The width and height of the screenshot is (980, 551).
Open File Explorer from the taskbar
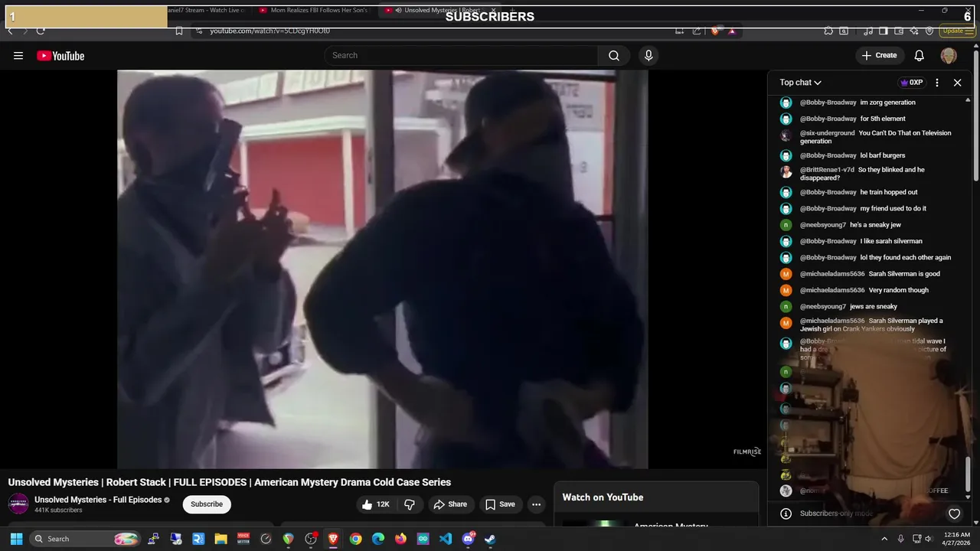coord(220,539)
